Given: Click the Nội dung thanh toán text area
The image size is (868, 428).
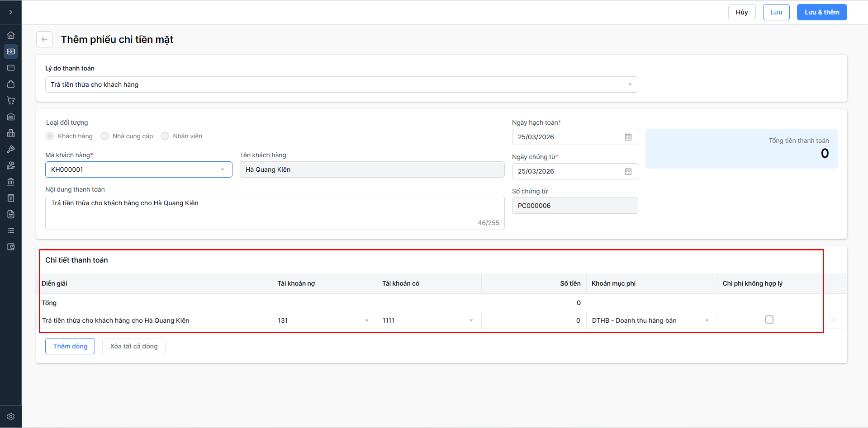Looking at the screenshot, I should click(274, 212).
